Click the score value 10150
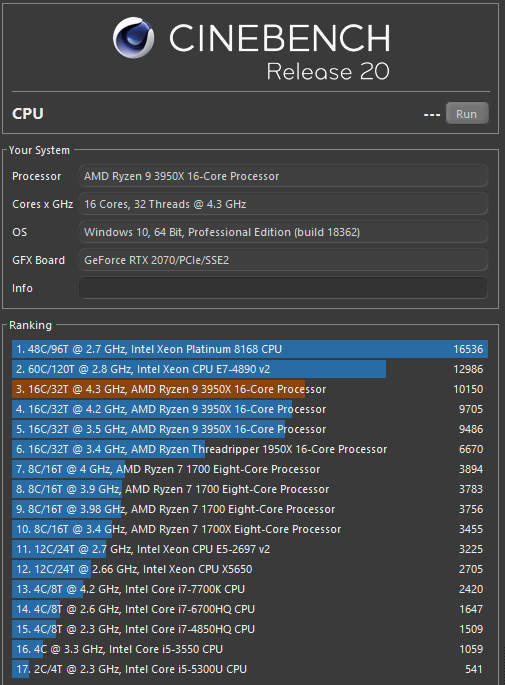This screenshot has width=505, height=685. click(468, 389)
